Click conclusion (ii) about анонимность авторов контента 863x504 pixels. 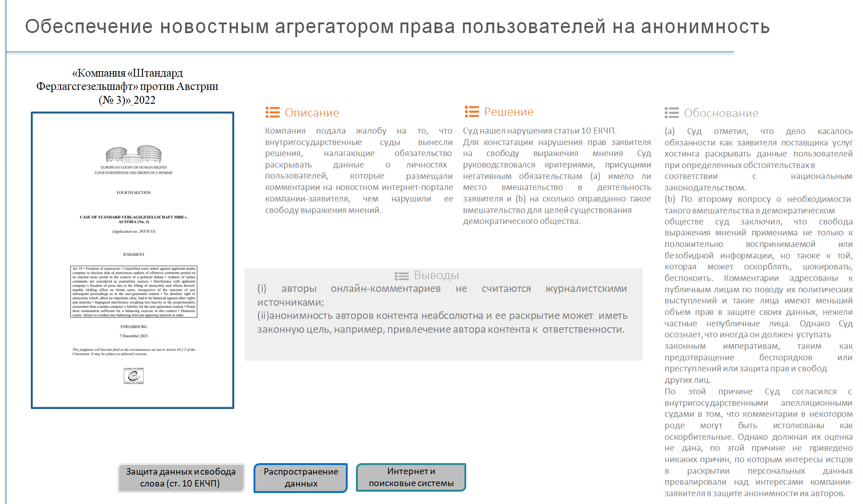tap(442, 322)
